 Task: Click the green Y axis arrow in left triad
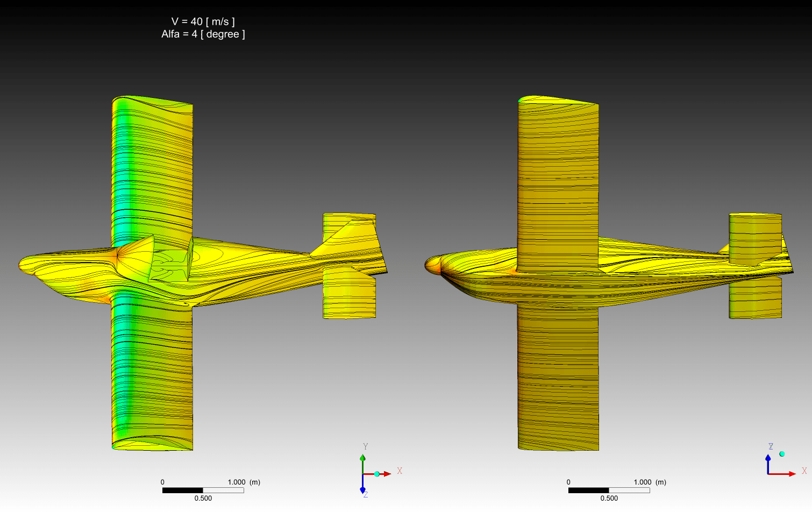[x=362, y=459]
